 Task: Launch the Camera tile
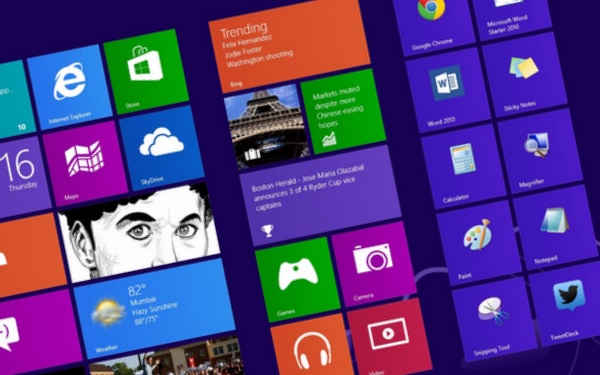pos(374,264)
